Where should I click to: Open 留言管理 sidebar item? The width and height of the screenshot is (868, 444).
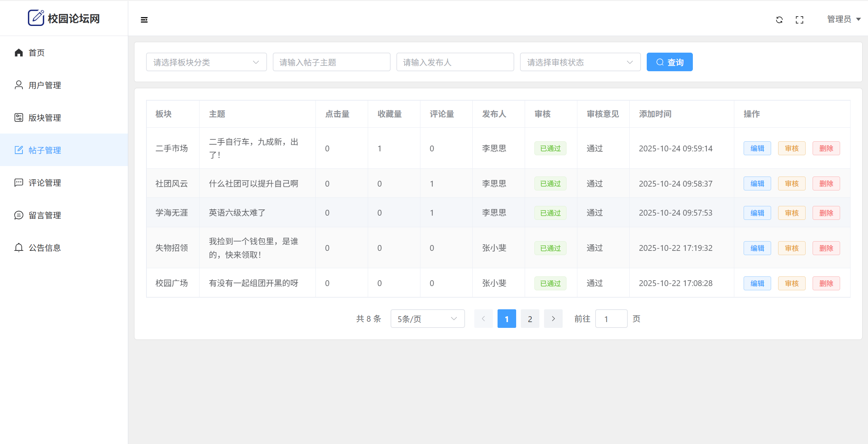tap(45, 215)
